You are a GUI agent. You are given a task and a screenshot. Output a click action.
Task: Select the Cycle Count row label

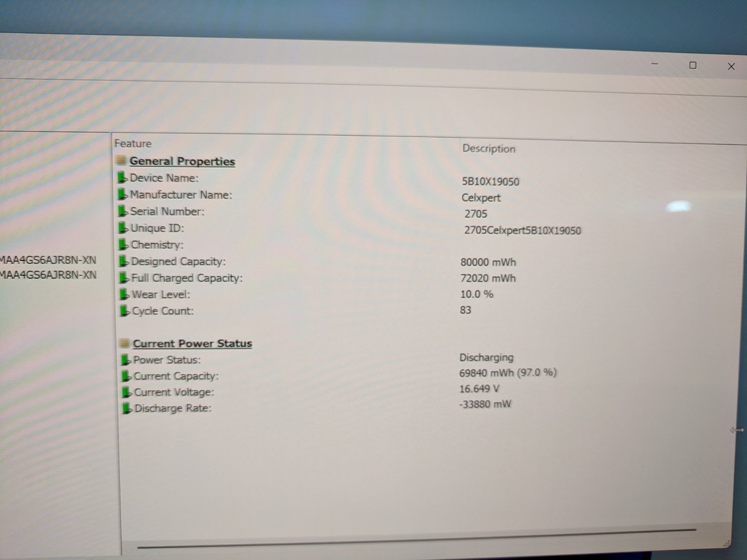pyautogui.click(x=163, y=311)
